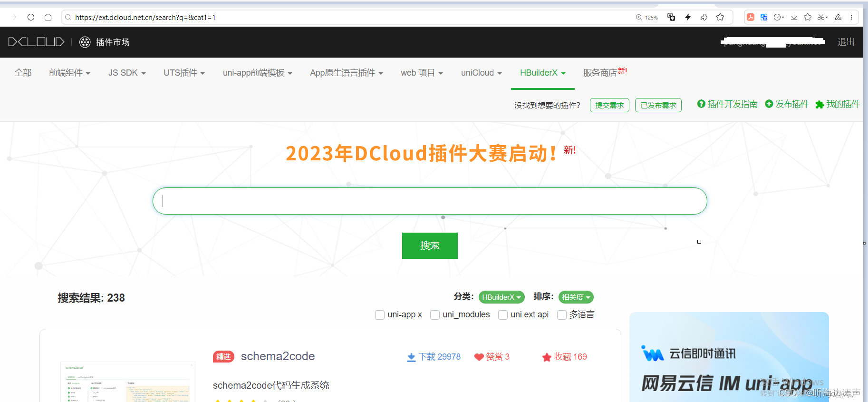The height and width of the screenshot is (402, 868).
Task: Expand App原生语言插件 dropdown
Action: (x=347, y=73)
